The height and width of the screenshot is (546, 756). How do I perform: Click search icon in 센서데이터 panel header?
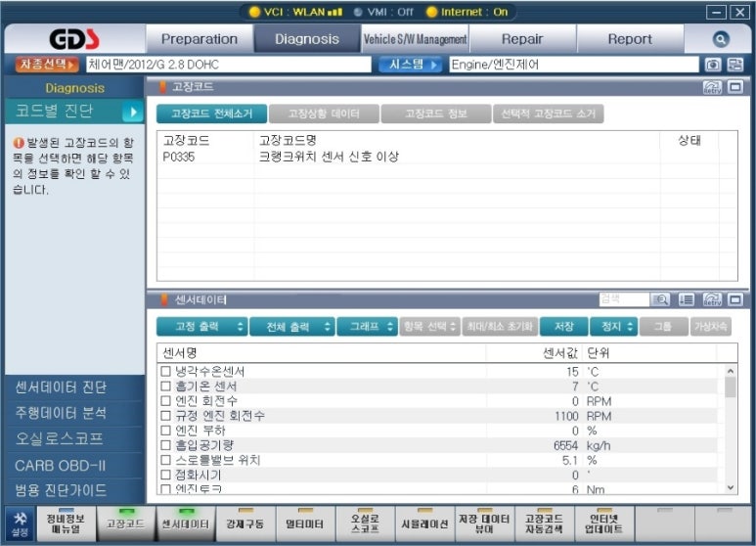point(660,300)
